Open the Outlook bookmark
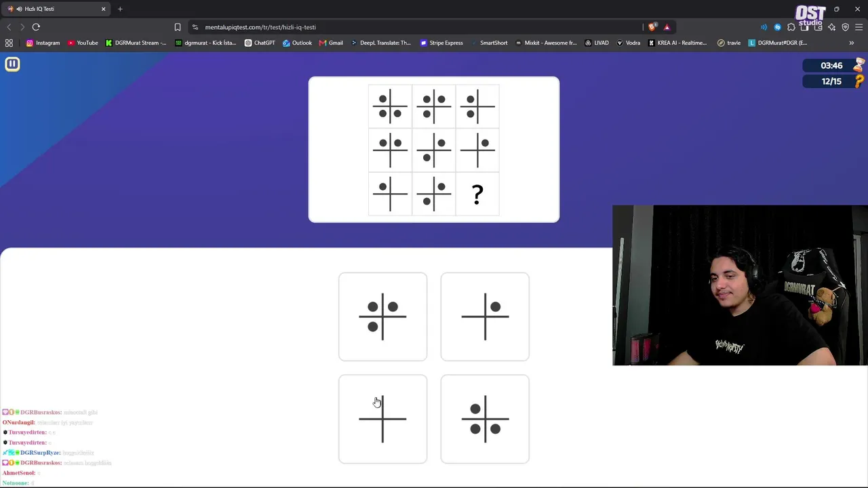 (x=297, y=43)
